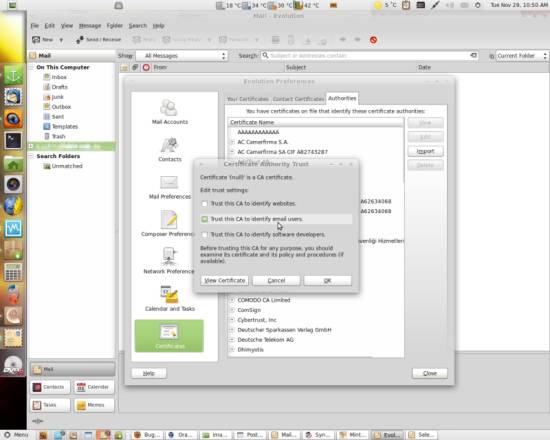
Task: Collapse the Search Folders tree
Action: pyautogui.click(x=31, y=156)
